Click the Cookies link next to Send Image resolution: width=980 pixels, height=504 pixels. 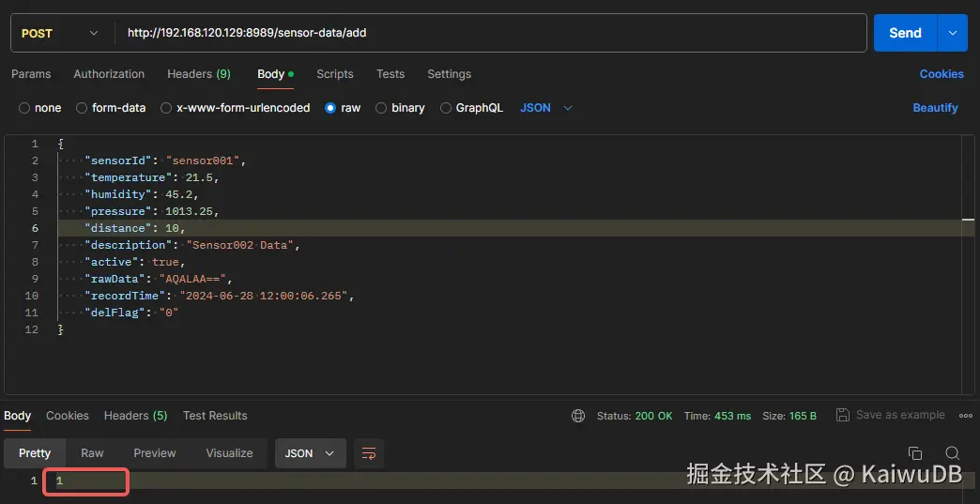(x=942, y=74)
